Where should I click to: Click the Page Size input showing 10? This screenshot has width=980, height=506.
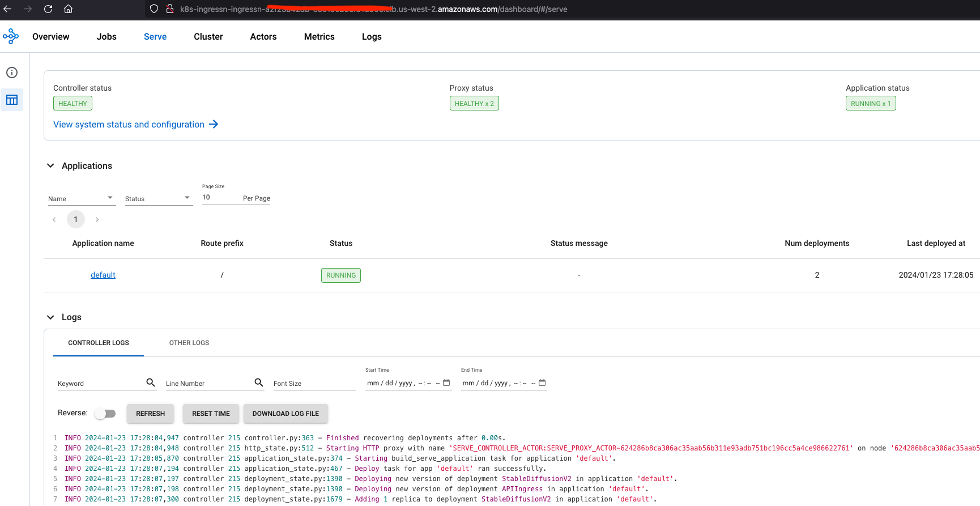[x=221, y=197]
